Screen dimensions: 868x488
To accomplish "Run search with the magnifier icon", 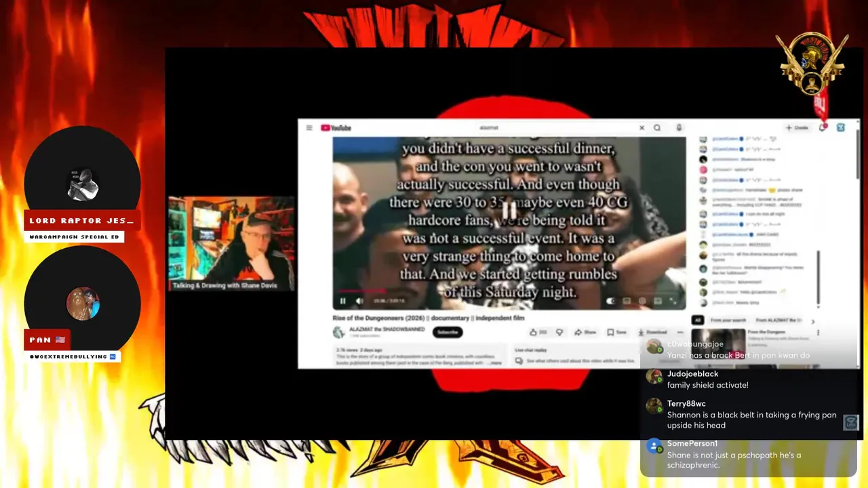I will coord(657,127).
